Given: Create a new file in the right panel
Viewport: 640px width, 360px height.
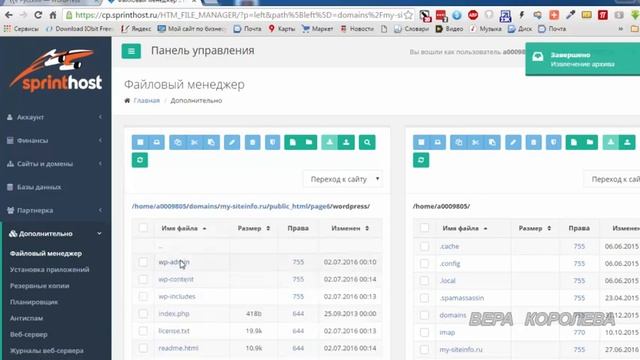Looking at the screenshot, I should point(574,142).
